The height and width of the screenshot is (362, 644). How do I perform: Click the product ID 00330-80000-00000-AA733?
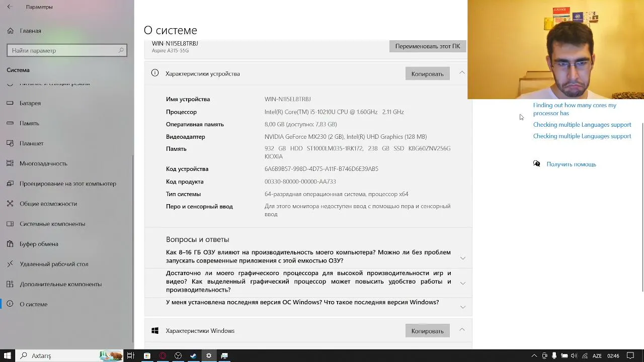click(300, 182)
